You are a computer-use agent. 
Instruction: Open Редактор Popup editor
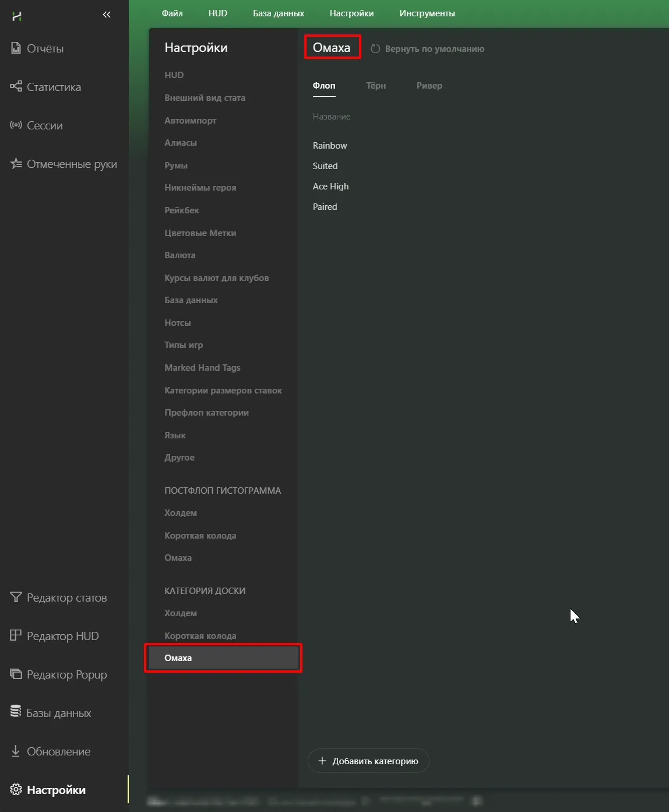click(66, 674)
